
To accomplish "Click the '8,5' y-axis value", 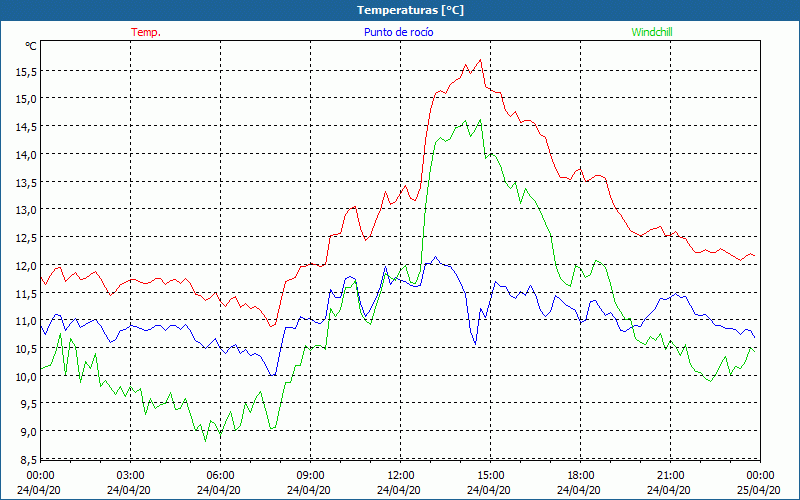I will (x=29, y=461).
